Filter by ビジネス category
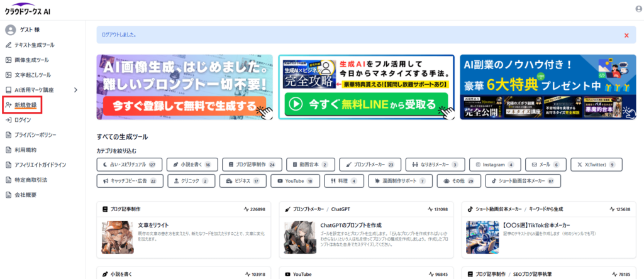This screenshot has width=644, height=279. 243,180
